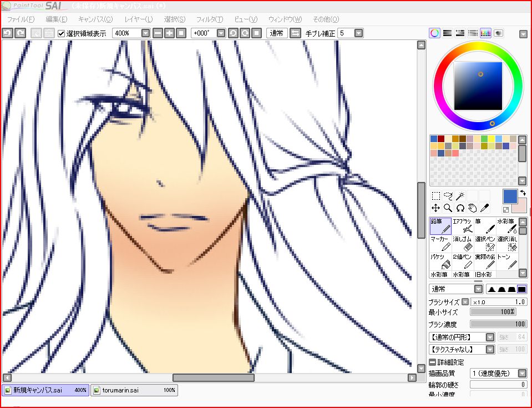This screenshot has height=408, width=532.
Task: Open the 手ブレ補正 stabilizer value dropdown
Action: coord(358,33)
